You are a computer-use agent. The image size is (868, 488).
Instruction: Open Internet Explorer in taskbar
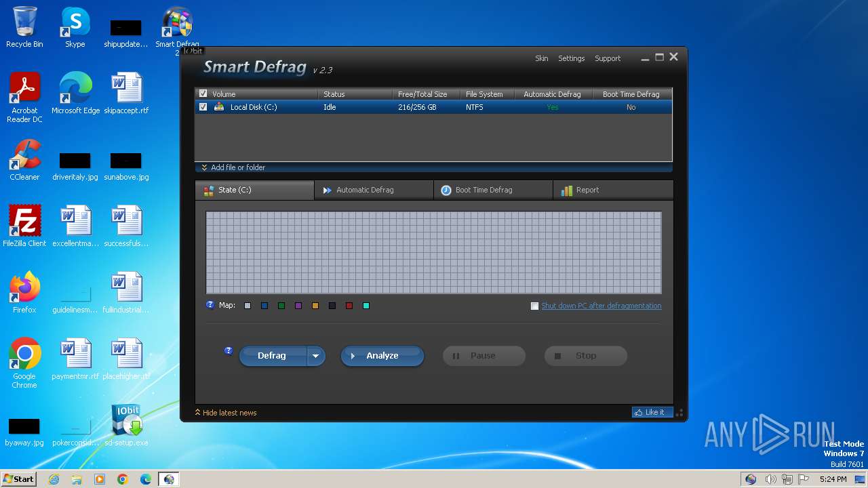[x=54, y=479]
